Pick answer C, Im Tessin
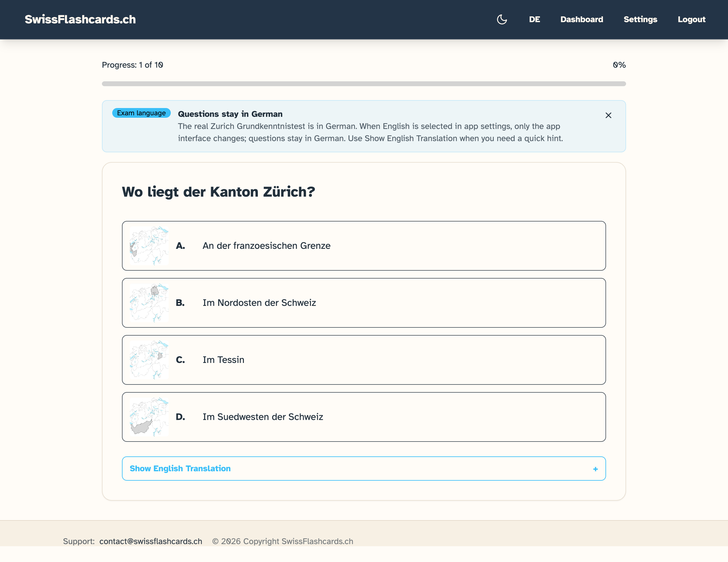The width and height of the screenshot is (728, 562). pos(364,360)
